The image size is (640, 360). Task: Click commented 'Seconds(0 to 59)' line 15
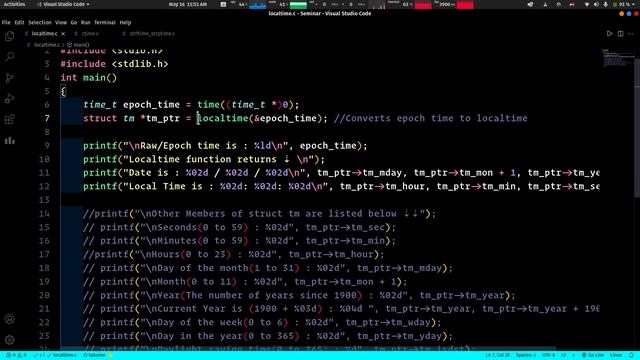pos(239,227)
